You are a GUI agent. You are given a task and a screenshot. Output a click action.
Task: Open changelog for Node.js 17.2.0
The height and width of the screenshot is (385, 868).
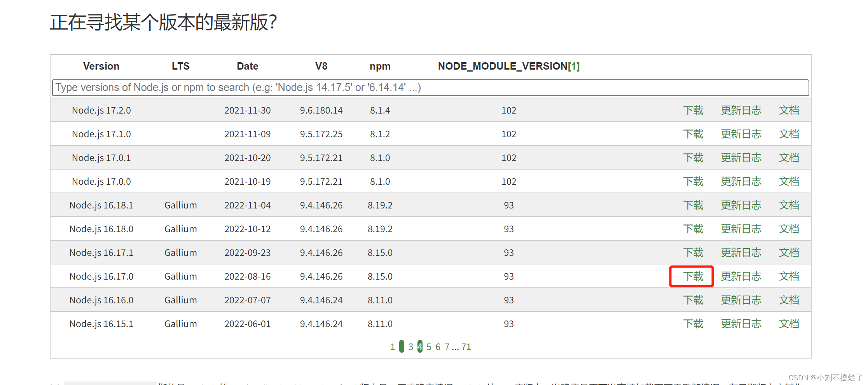pyautogui.click(x=741, y=110)
